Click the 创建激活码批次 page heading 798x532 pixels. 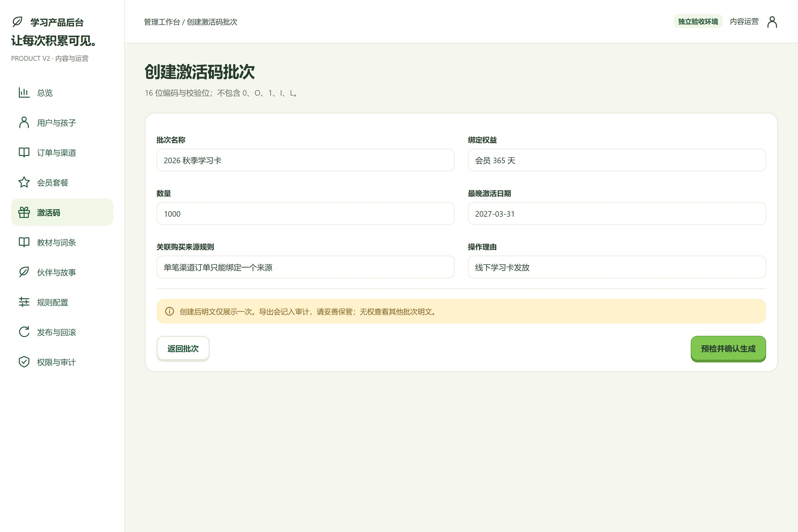click(x=199, y=72)
